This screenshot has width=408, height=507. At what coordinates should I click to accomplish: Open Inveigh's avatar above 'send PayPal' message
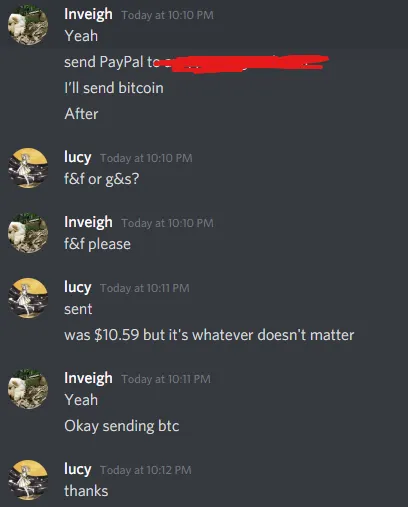(x=28, y=25)
